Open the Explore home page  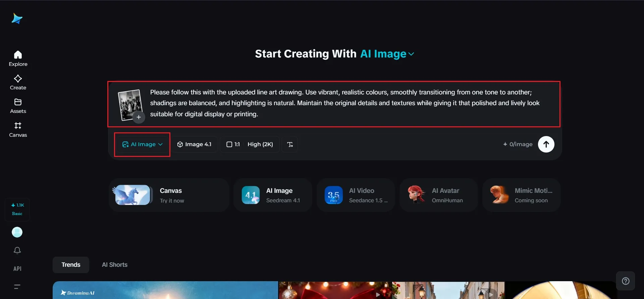pyautogui.click(x=18, y=58)
